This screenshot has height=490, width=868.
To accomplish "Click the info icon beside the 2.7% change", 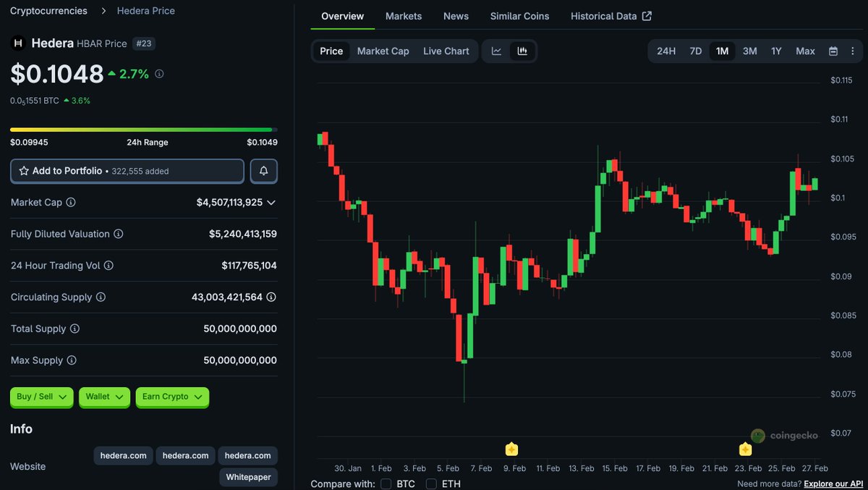I will tap(159, 74).
